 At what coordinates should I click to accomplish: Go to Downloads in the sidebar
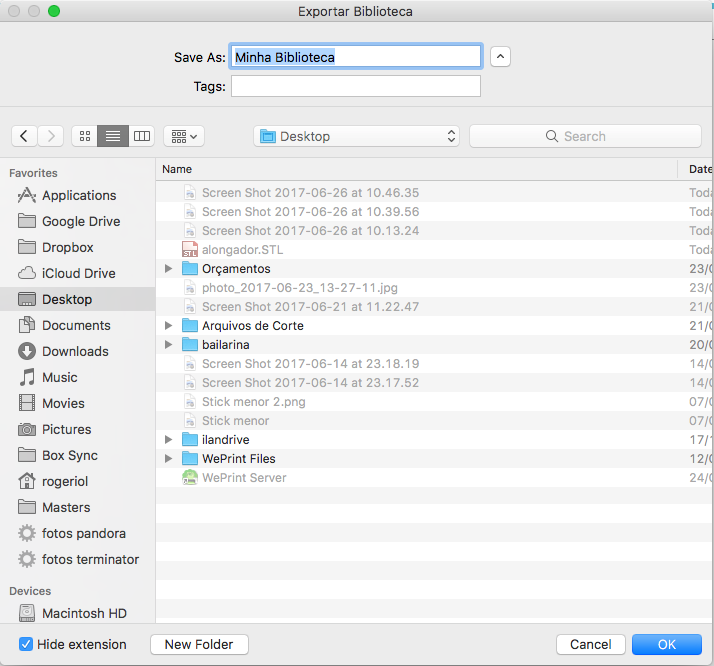click(75, 351)
